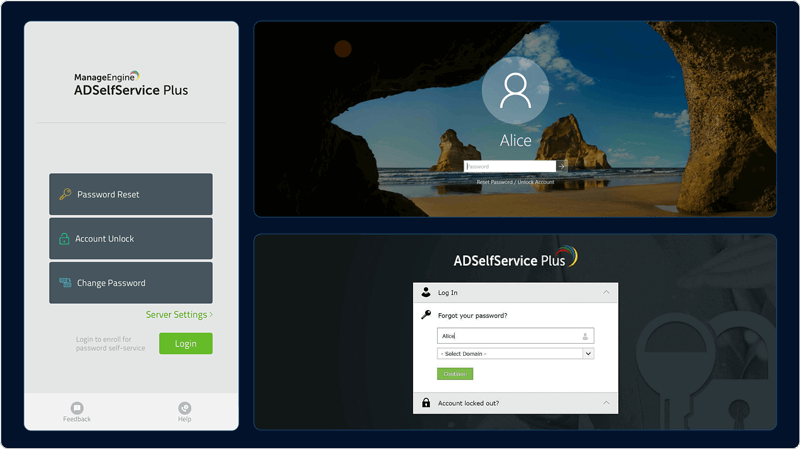Click the Windows Password input field

coord(510,166)
